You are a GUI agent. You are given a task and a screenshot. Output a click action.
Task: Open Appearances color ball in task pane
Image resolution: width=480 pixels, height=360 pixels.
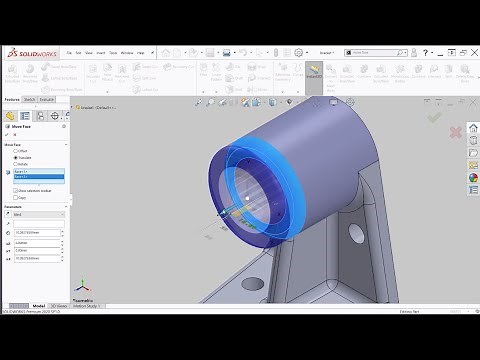[473, 178]
